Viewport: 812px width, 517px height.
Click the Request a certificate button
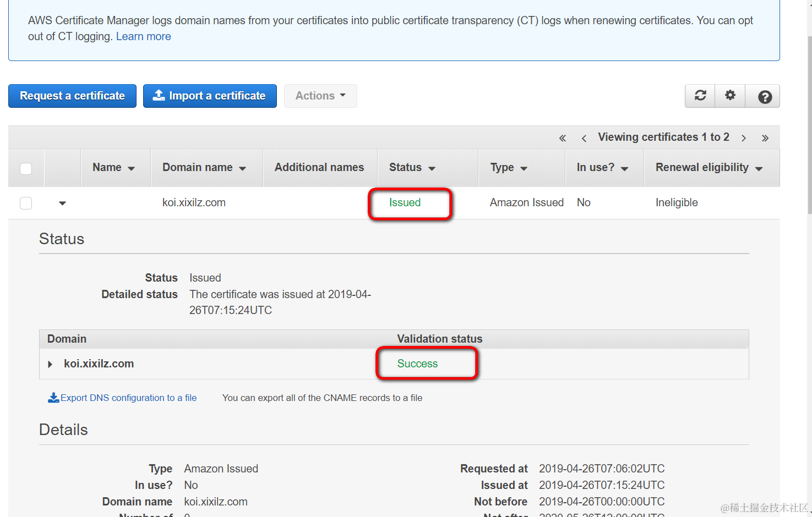click(72, 96)
